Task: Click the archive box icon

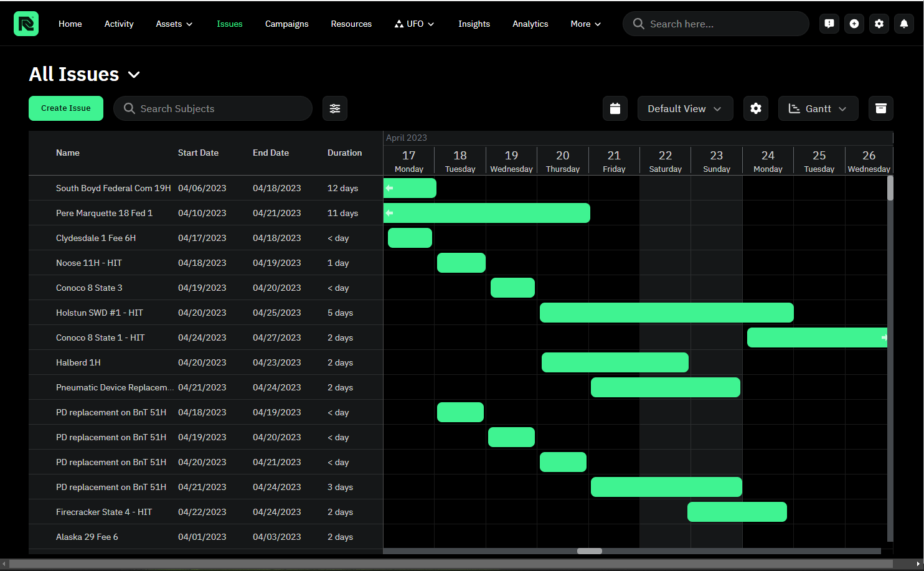Action: (881, 108)
